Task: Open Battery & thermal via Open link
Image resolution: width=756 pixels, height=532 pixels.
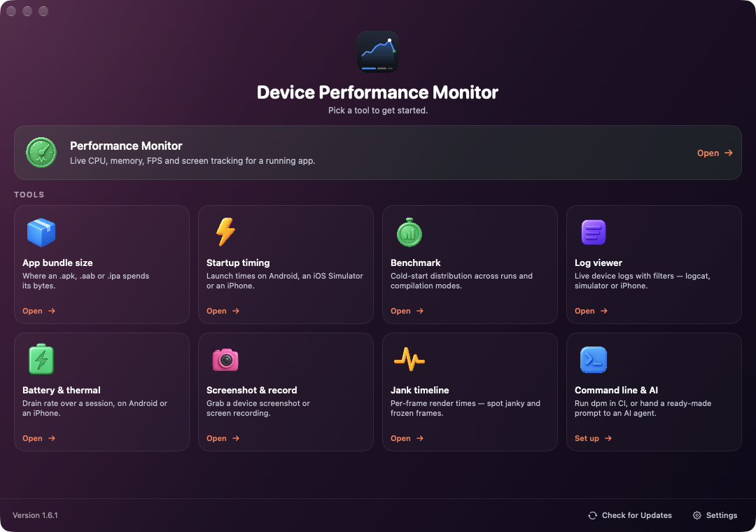Action: (39, 438)
